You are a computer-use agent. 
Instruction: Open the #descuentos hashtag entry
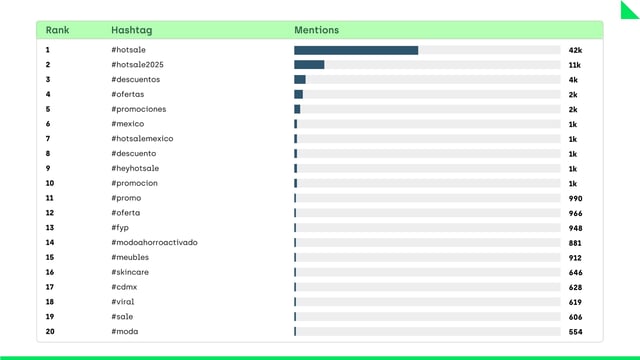point(136,79)
